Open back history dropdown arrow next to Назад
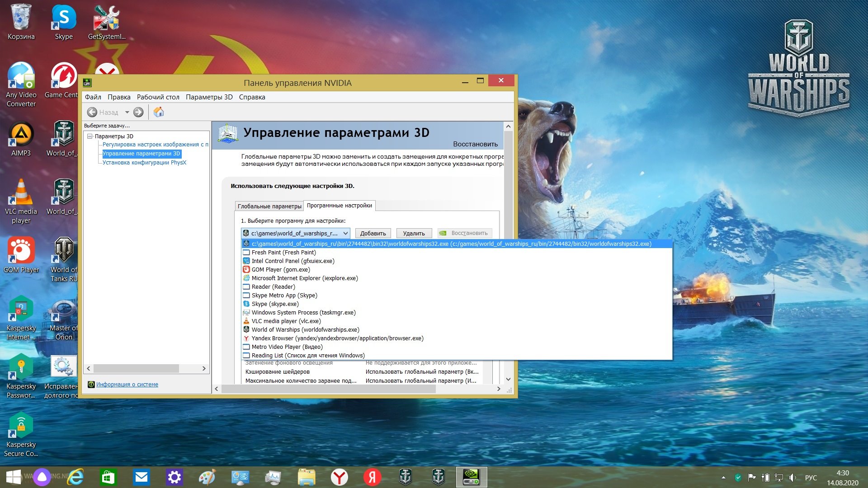This screenshot has height=488, width=868. [127, 112]
